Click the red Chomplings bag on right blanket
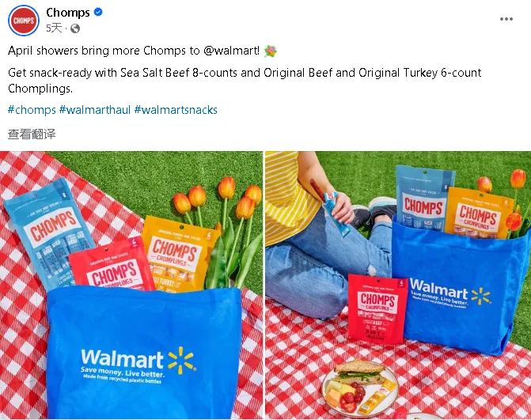The width and height of the screenshot is (531, 420). [x=377, y=308]
